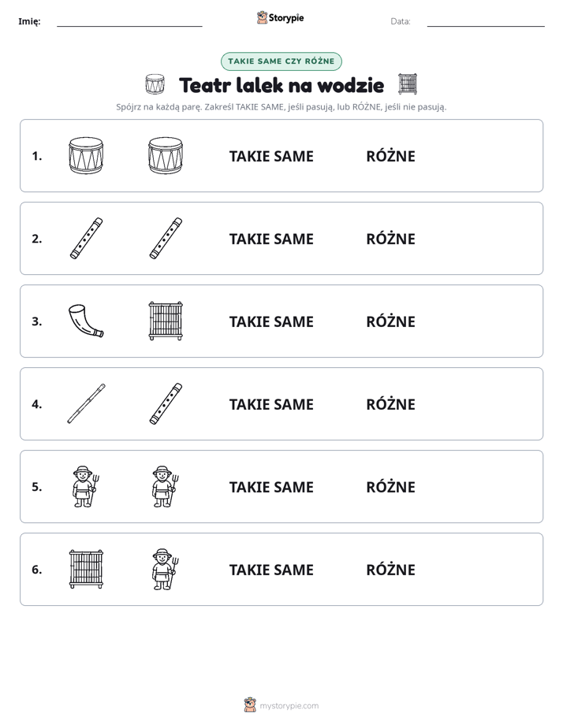
Task: Click the second drum in row 1
Action: (x=166, y=155)
